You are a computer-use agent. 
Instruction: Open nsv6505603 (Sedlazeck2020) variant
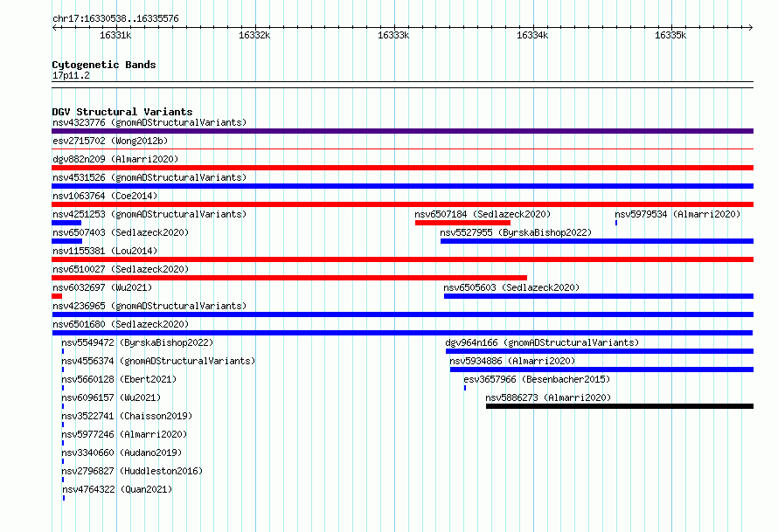coord(511,287)
